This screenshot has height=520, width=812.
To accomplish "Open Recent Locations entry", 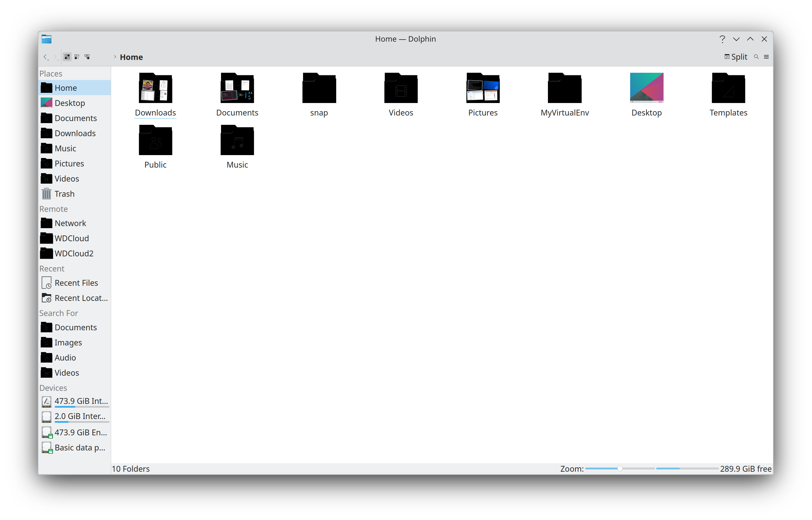I will point(74,298).
